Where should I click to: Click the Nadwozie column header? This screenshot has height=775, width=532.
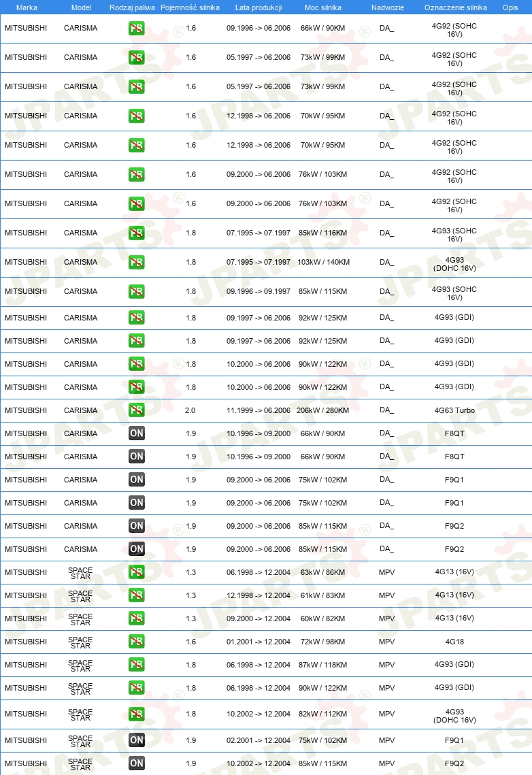click(388, 7)
